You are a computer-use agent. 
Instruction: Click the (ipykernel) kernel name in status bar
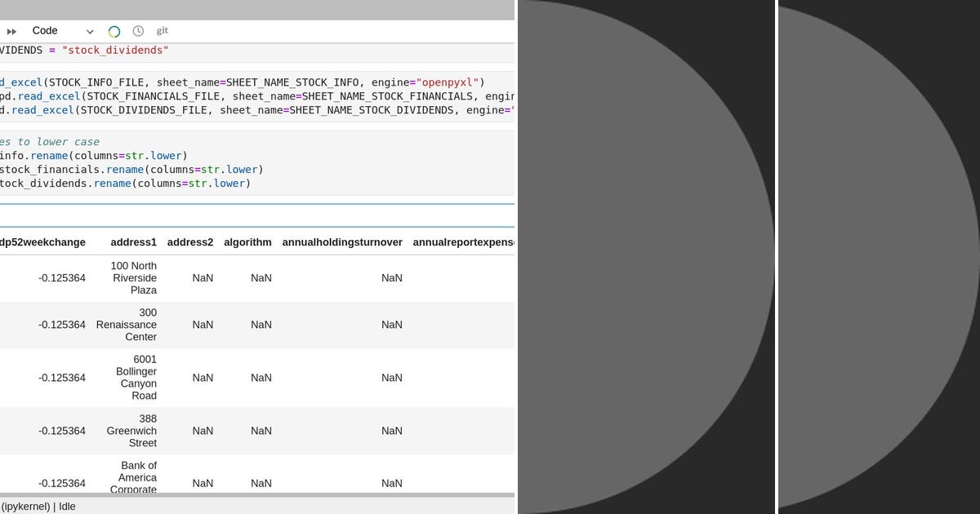coord(26,506)
